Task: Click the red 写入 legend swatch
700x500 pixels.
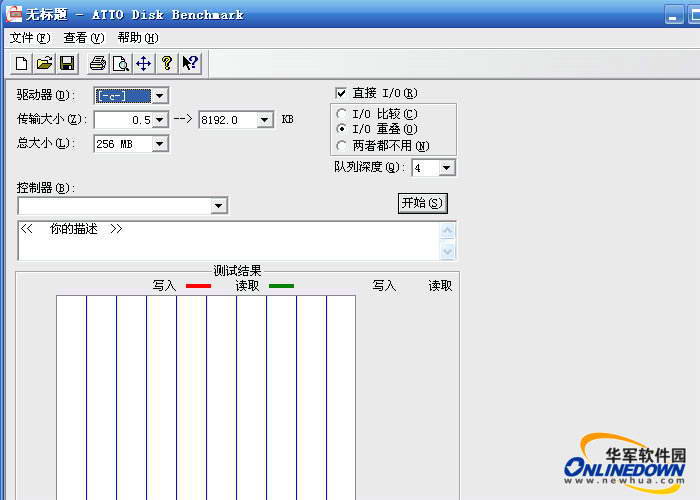Action: [x=198, y=286]
